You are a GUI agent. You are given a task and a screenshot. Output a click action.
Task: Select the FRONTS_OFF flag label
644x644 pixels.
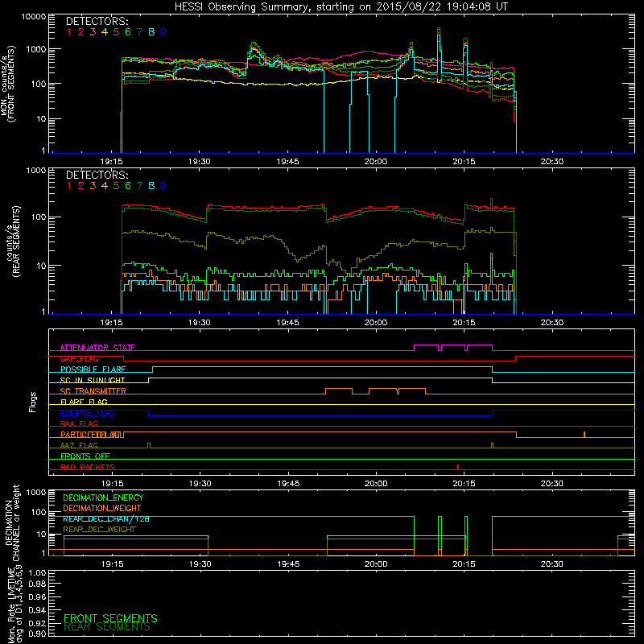[85, 456]
